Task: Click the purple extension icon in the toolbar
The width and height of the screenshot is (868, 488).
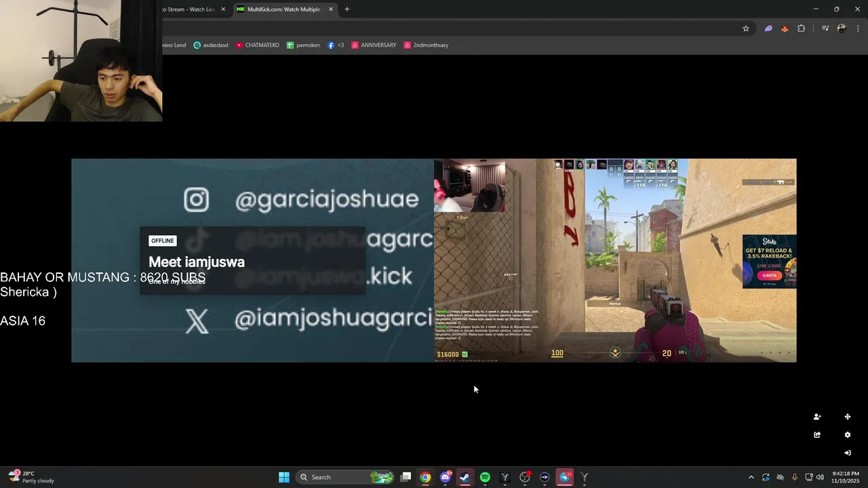Action: click(768, 28)
